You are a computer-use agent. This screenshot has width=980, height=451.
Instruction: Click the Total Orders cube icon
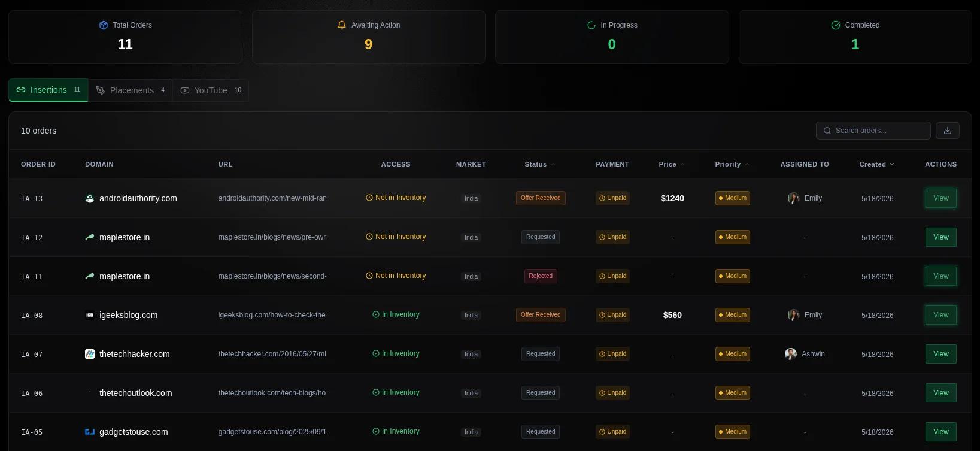coord(104,25)
